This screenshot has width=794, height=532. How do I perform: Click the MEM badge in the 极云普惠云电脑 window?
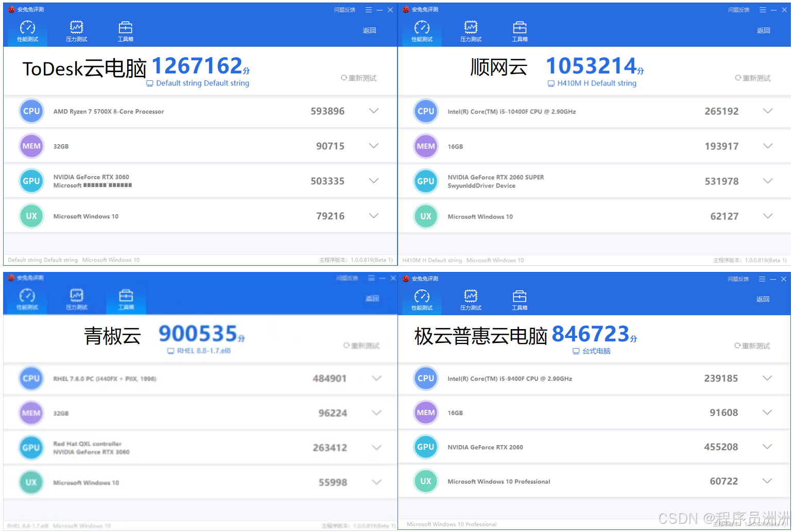tap(426, 413)
